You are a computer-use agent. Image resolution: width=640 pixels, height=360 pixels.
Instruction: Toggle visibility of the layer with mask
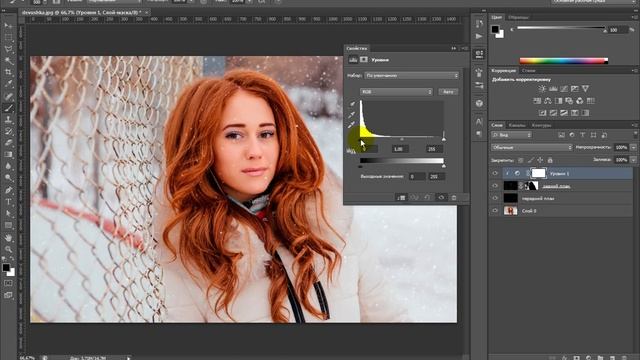tap(495, 186)
